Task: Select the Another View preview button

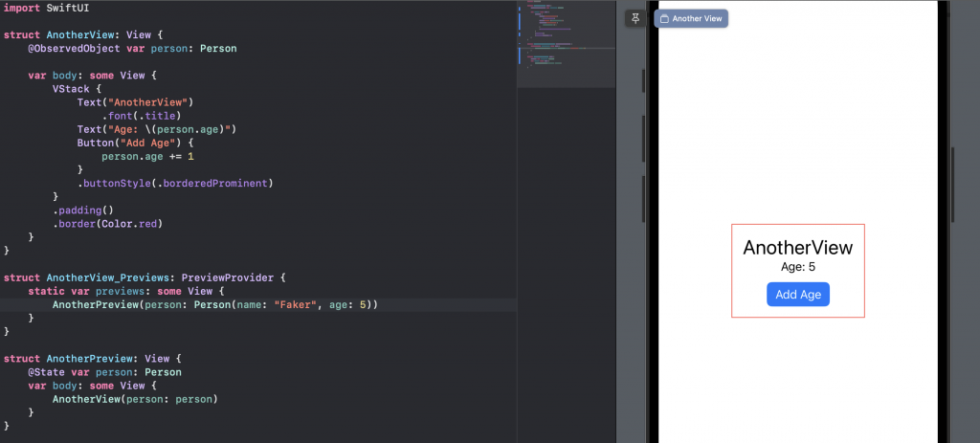Action: pos(691,19)
